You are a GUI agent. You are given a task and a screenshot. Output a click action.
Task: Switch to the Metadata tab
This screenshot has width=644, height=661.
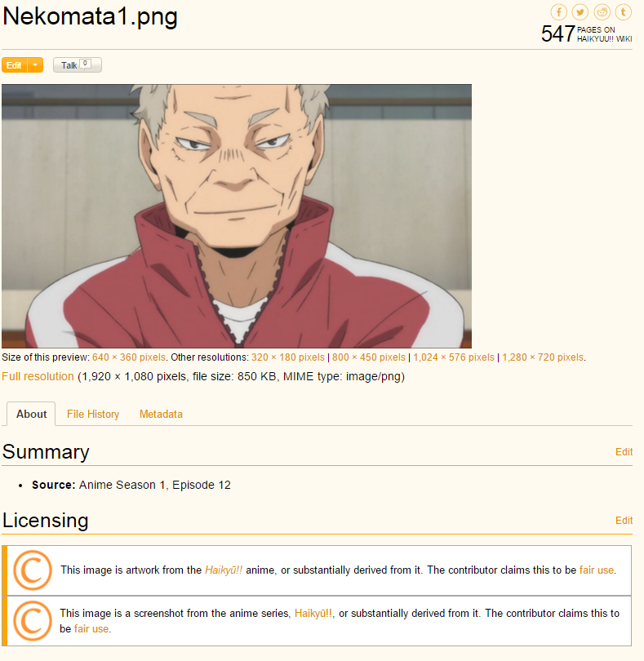pyautogui.click(x=161, y=414)
